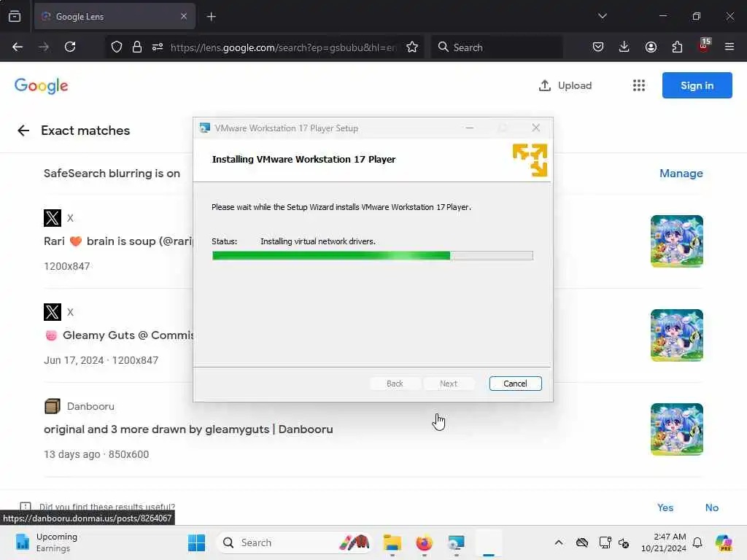Click the thumbnail of the Gleamy Guts result
The width and height of the screenshot is (747, 560).
676,335
